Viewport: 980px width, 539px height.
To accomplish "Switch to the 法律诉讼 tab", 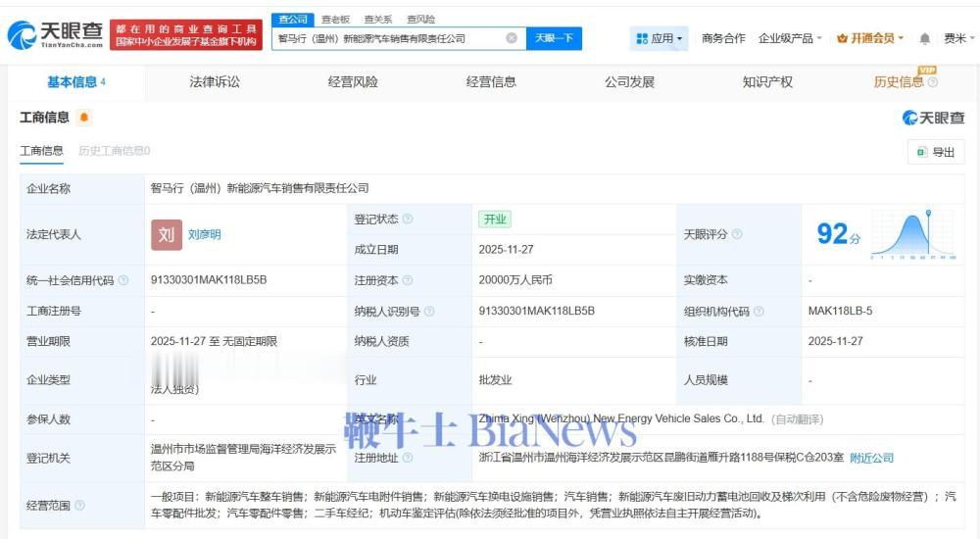I will pos(215,82).
